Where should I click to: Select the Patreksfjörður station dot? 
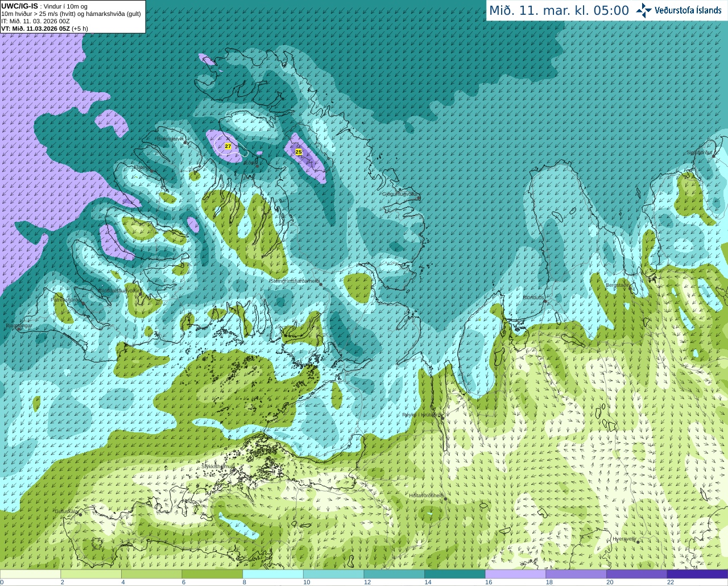coord(83,303)
